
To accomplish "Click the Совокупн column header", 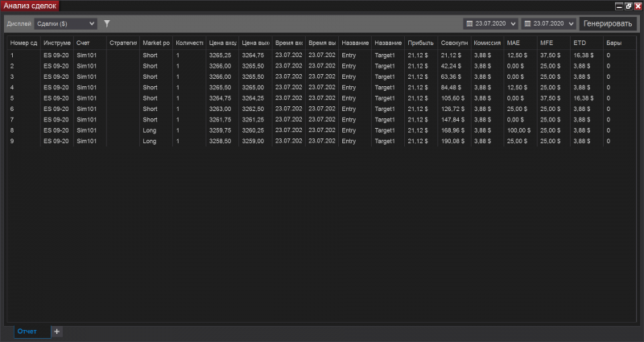I will (x=454, y=43).
